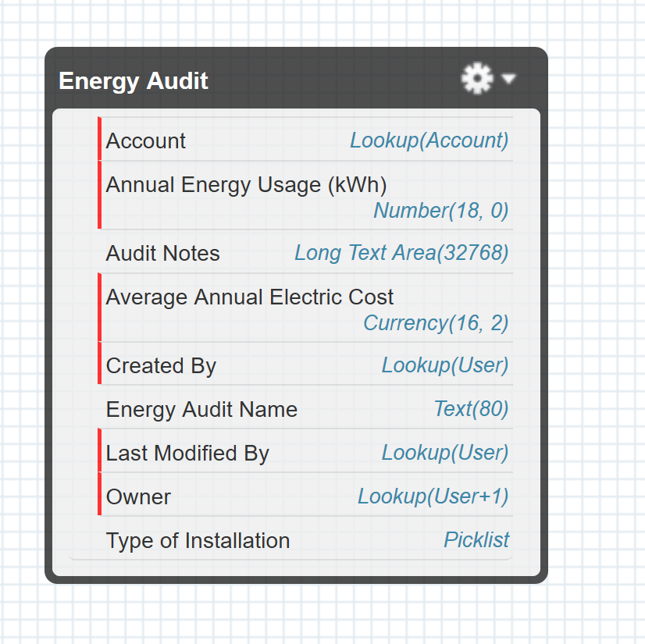Select the Owner field row

(138, 497)
